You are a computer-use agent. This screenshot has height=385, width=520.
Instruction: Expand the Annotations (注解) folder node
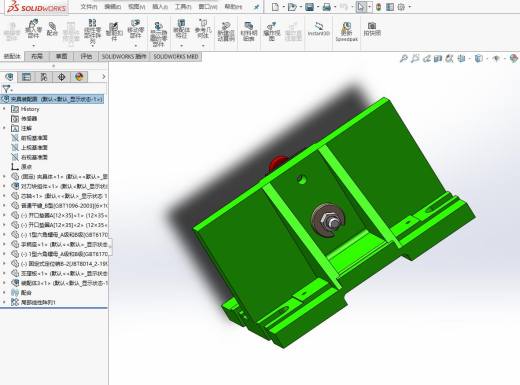click(4, 128)
